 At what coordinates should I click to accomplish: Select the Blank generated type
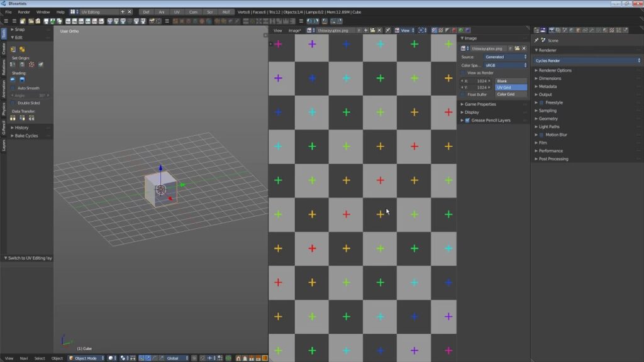pos(511,81)
